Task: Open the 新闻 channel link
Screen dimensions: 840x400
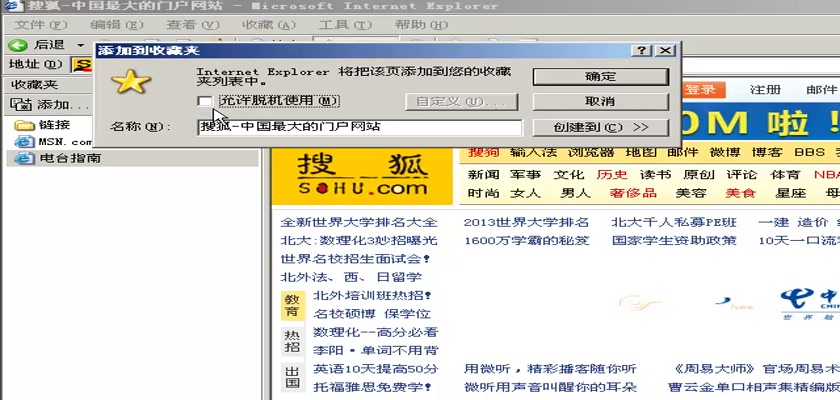Action: click(x=483, y=175)
